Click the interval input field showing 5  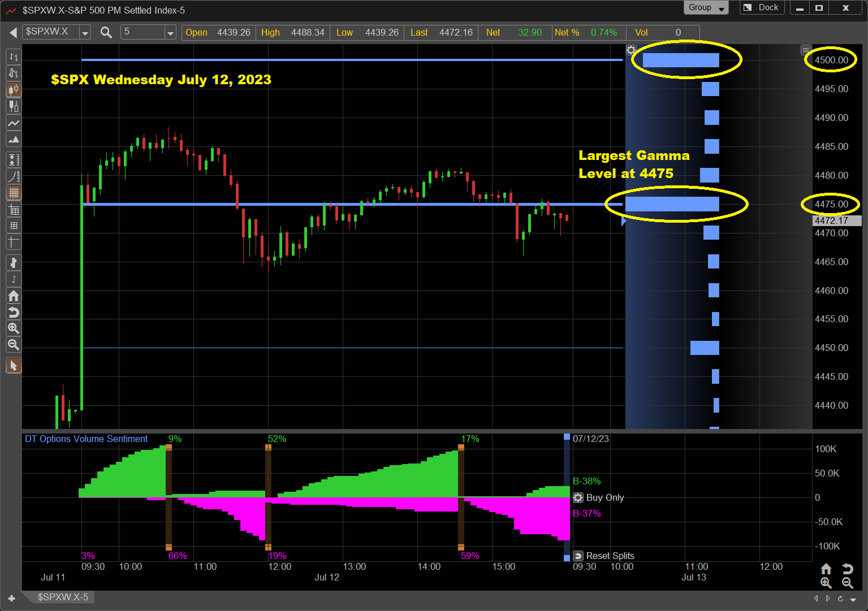[142, 32]
